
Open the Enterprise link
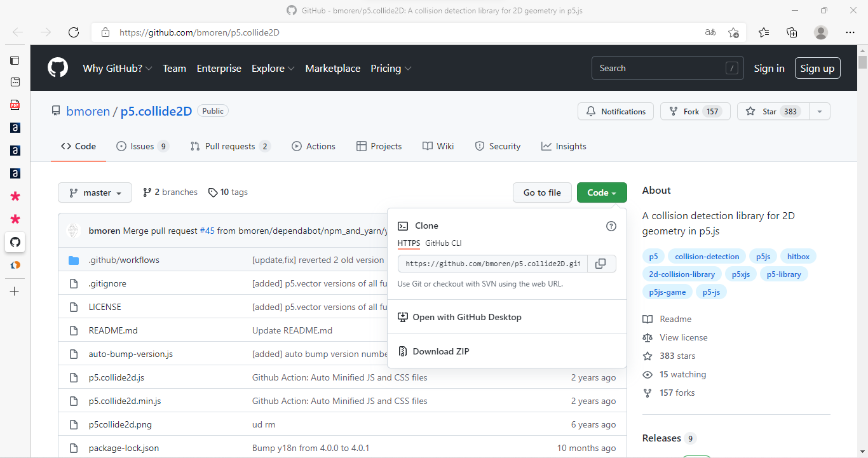pyautogui.click(x=219, y=68)
